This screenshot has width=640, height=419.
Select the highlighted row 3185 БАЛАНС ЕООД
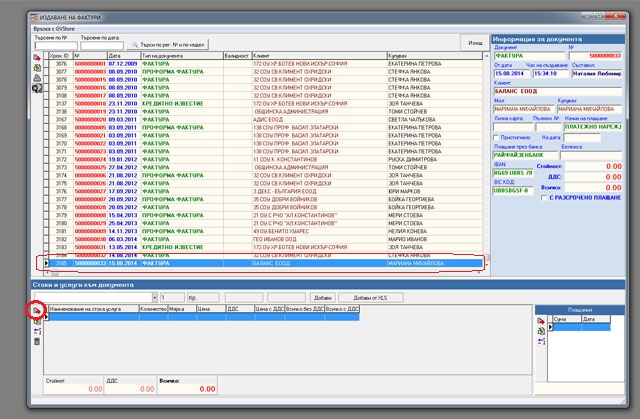tap(265, 263)
